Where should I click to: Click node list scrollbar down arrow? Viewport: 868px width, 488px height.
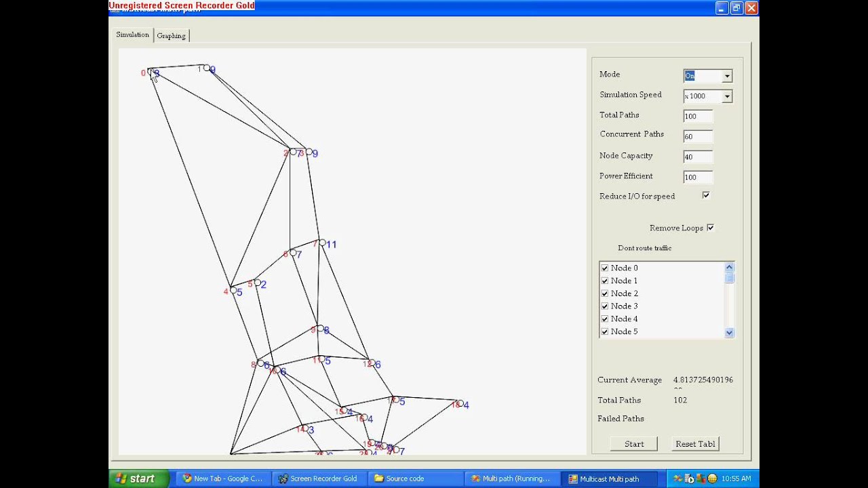pos(730,332)
